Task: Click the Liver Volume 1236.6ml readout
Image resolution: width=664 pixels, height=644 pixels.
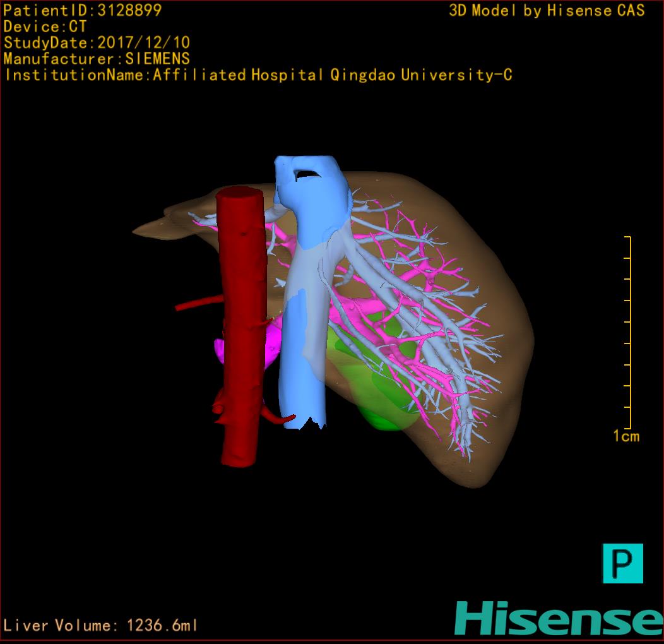Action: click(100, 626)
